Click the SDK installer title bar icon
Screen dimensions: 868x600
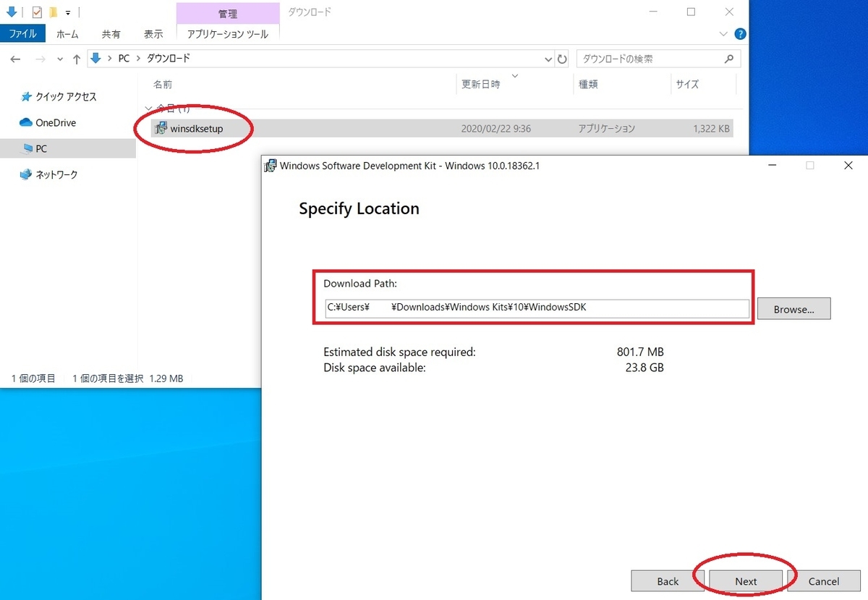(271, 165)
